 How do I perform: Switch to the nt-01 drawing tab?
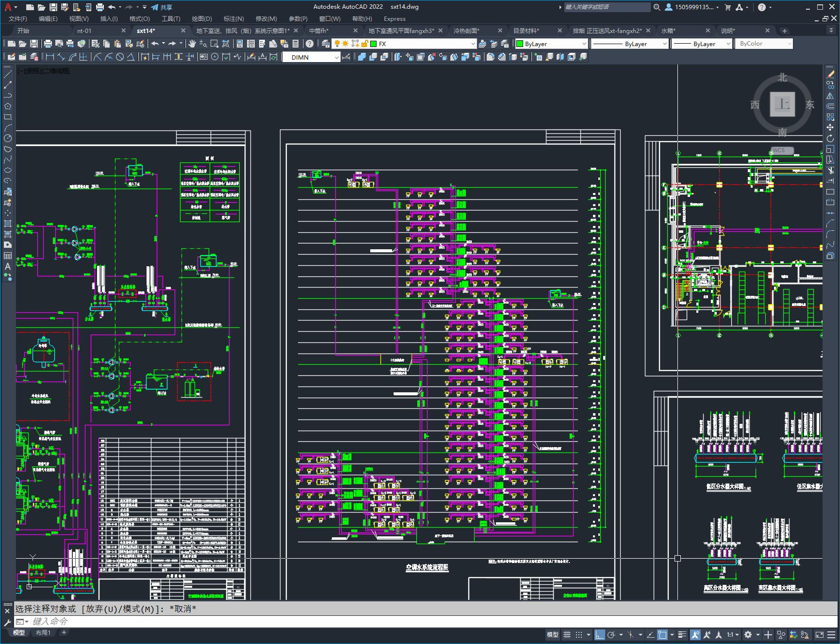point(84,31)
